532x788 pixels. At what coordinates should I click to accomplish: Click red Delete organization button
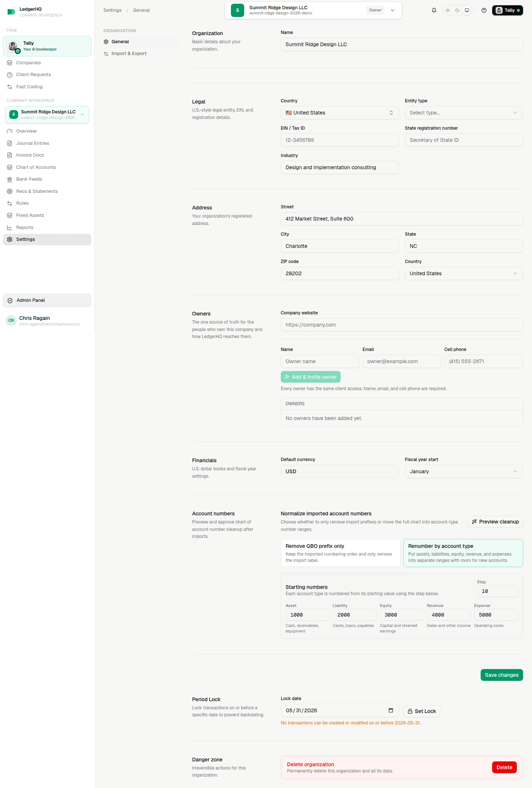504,767
